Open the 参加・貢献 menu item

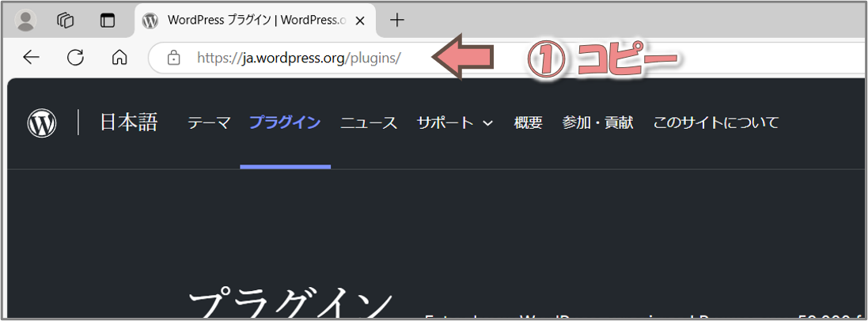[x=598, y=123]
